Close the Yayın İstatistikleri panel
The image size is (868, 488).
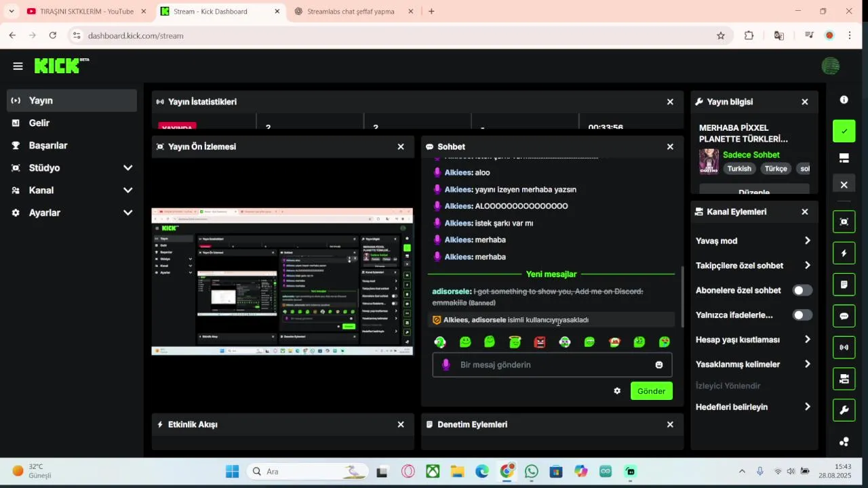coord(670,102)
